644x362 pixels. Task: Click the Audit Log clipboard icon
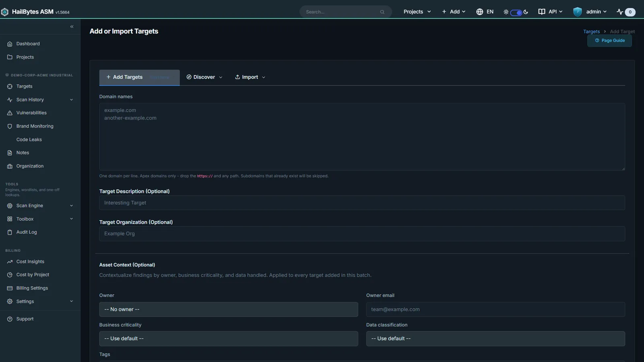(10, 232)
